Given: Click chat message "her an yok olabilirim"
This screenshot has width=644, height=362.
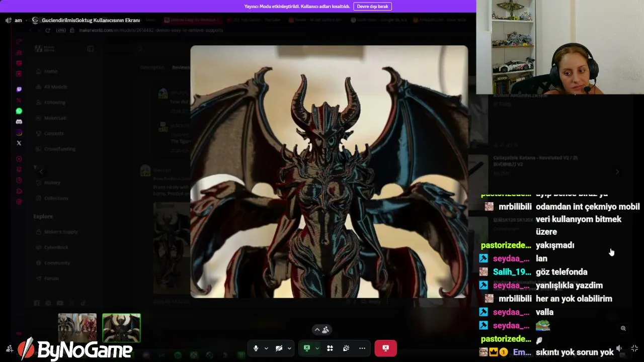Looking at the screenshot, I should point(574,299).
